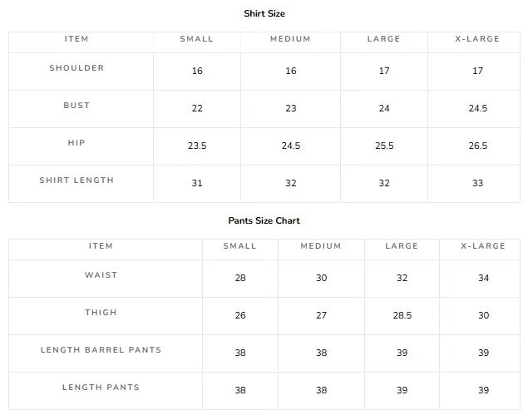The image size is (528, 420).
Task: Click shirt length X-Large value 33
Action: (477, 183)
